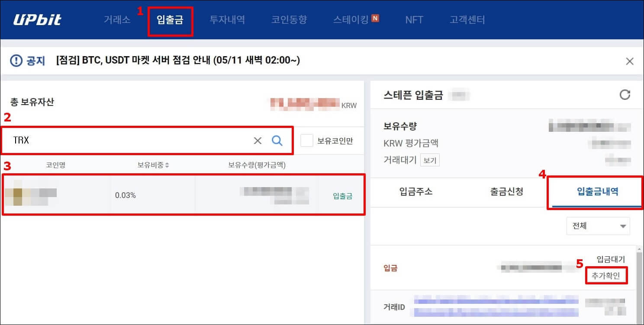
Task: Open the 투자내역 menu
Action: tap(228, 19)
